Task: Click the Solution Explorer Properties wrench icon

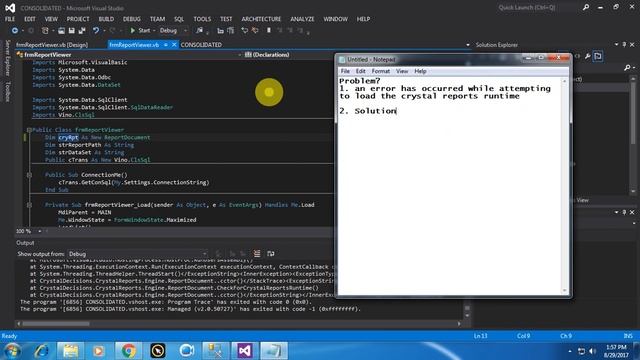Action: click(587, 56)
